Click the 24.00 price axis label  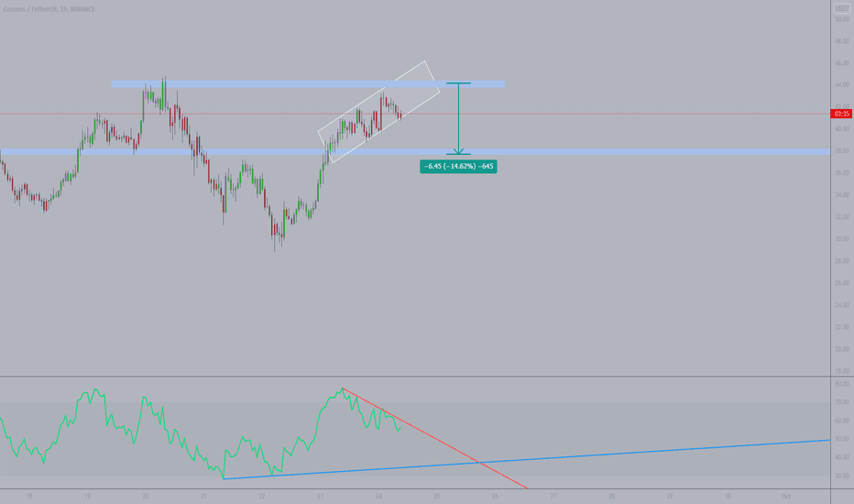click(x=842, y=305)
